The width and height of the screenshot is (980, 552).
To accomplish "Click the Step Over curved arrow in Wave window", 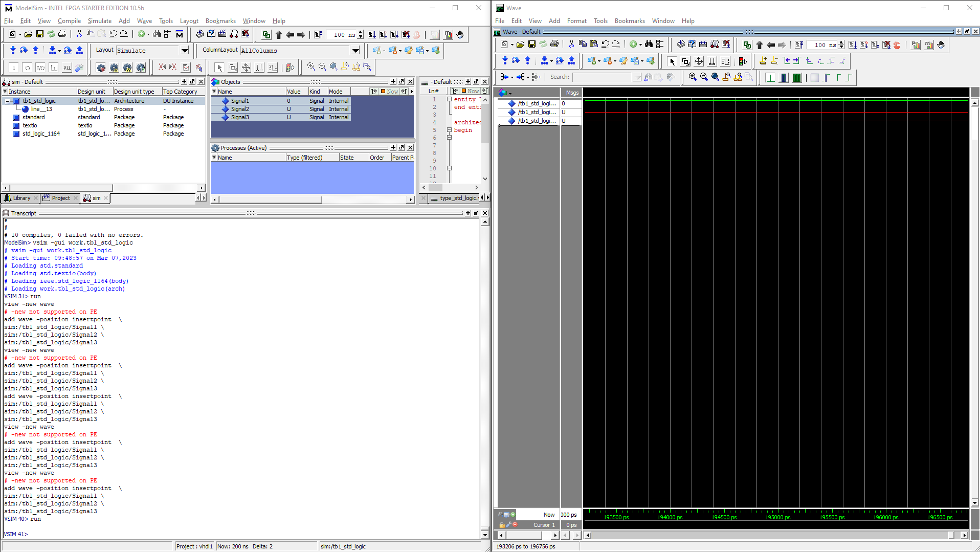I will (516, 61).
